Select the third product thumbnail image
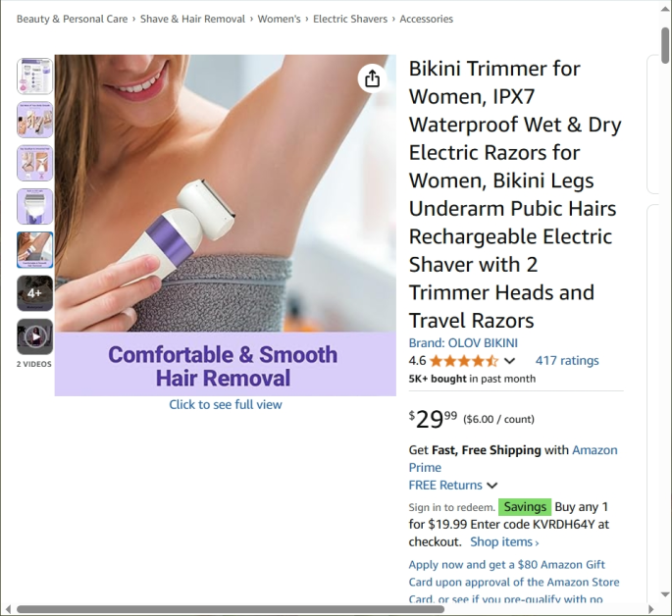Viewport: 672px width, 616px height. click(34, 163)
